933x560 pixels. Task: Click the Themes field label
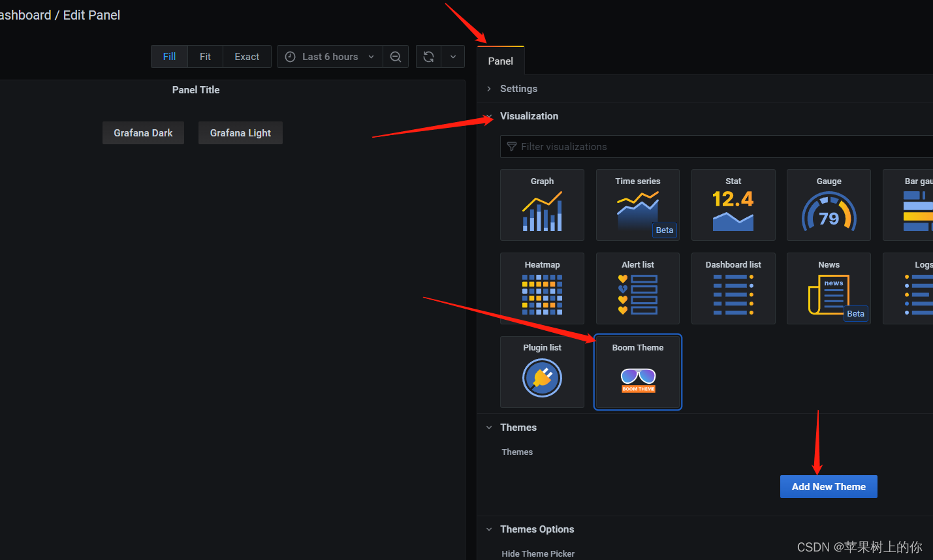pyautogui.click(x=517, y=452)
